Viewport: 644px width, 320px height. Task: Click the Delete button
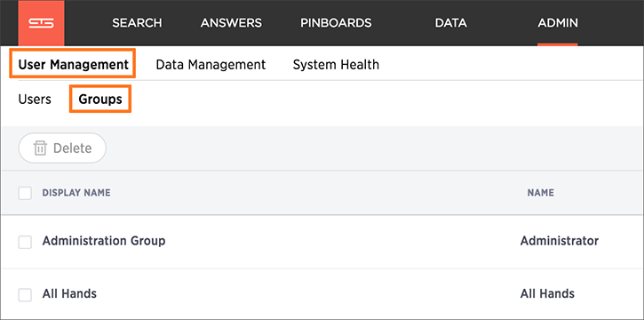(x=62, y=148)
